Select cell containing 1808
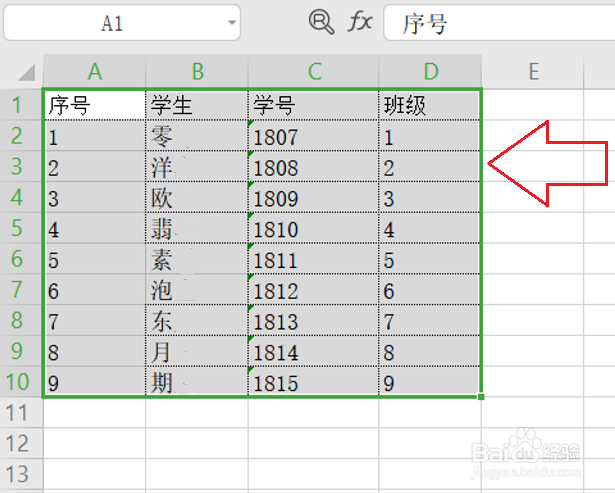The height and width of the screenshot is (493, 615). pyautogui.click(x=313, y=166)
